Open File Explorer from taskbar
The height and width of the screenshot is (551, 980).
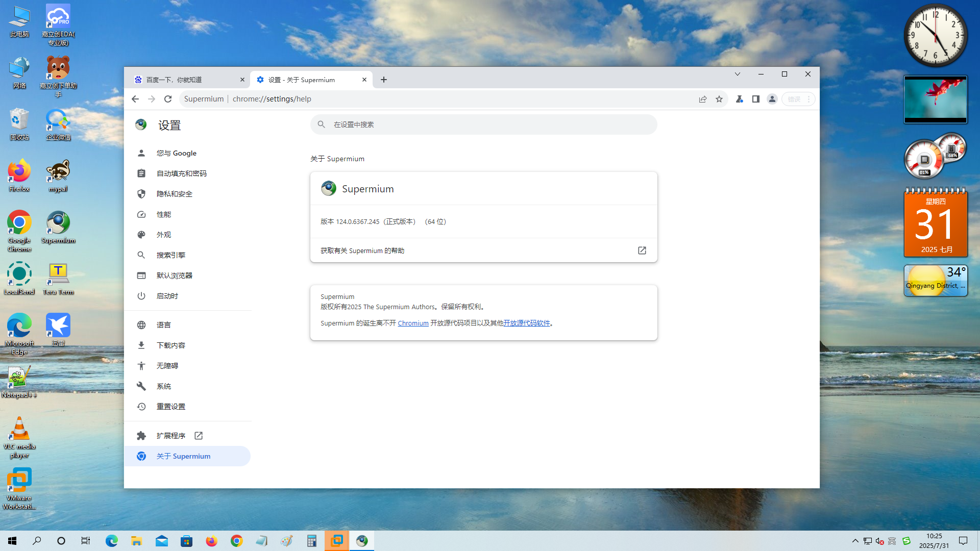tap(136, 541)
